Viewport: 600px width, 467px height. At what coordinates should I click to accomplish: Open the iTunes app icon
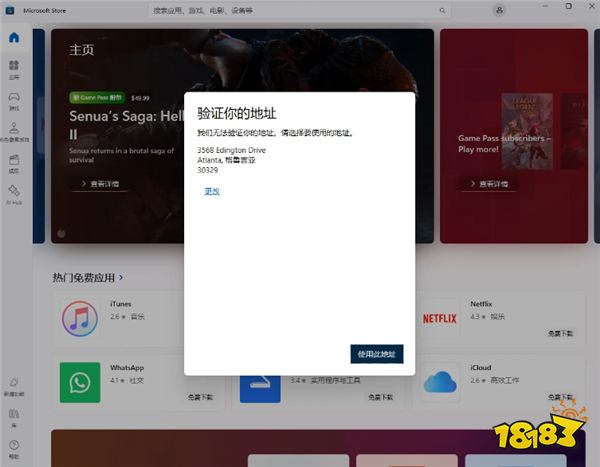click(80, 318)
